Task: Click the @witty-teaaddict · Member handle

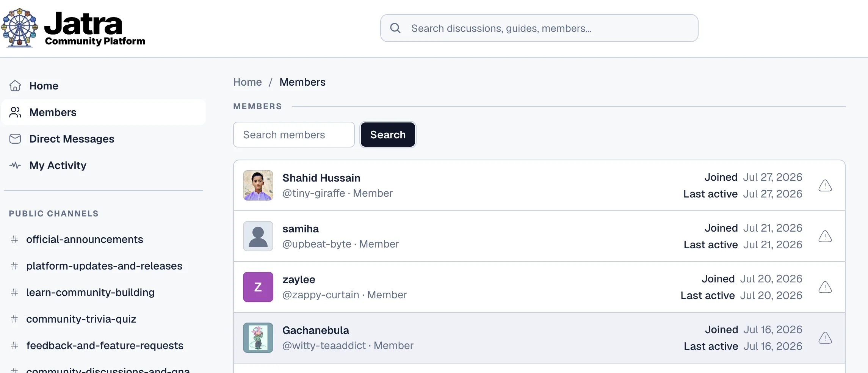Action: coord(348,345)
